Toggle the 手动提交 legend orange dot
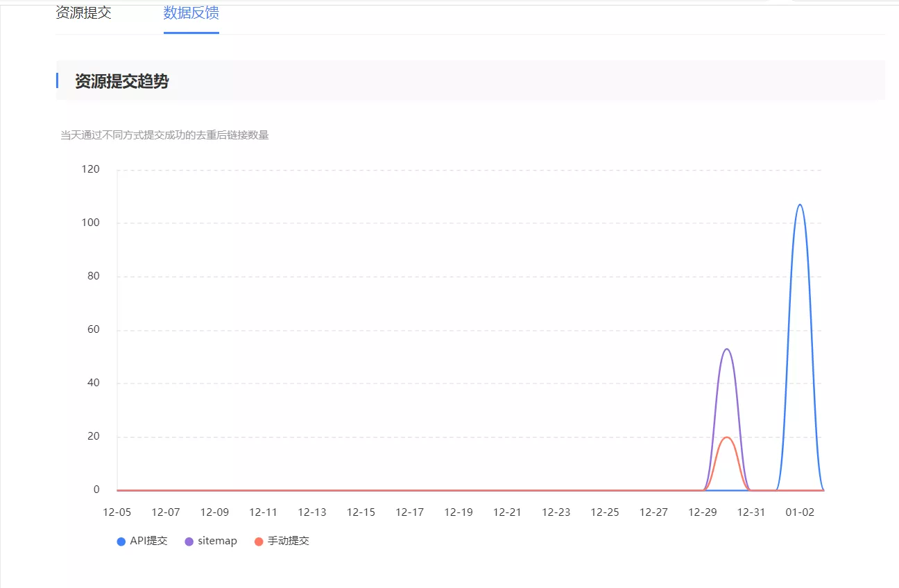 pos(259,542)
